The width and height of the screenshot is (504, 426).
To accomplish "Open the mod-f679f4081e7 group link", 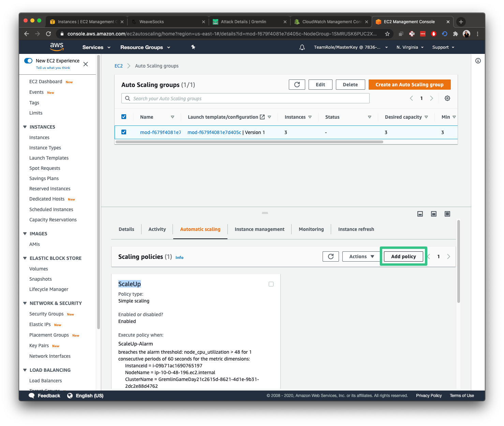I will coord(160,132).
